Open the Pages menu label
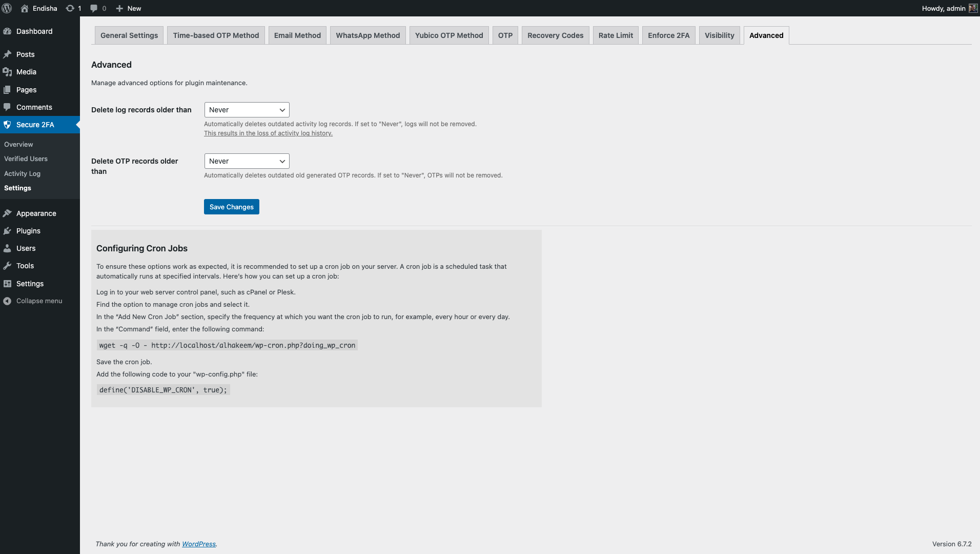Image resolution: width=980 pixels, height=554 pixels. click(26, 90)
